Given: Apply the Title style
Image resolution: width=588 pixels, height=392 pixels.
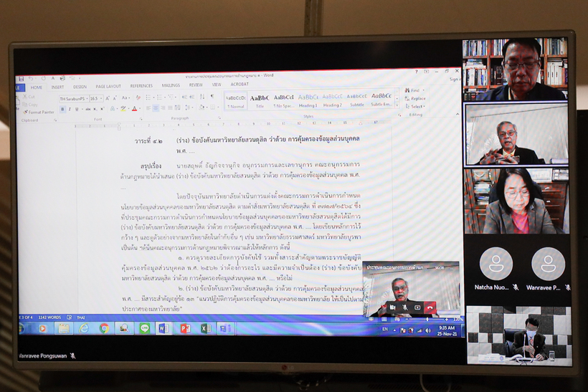Looking at the screenshot, I should pyautogui.click(x=260, y=100).
